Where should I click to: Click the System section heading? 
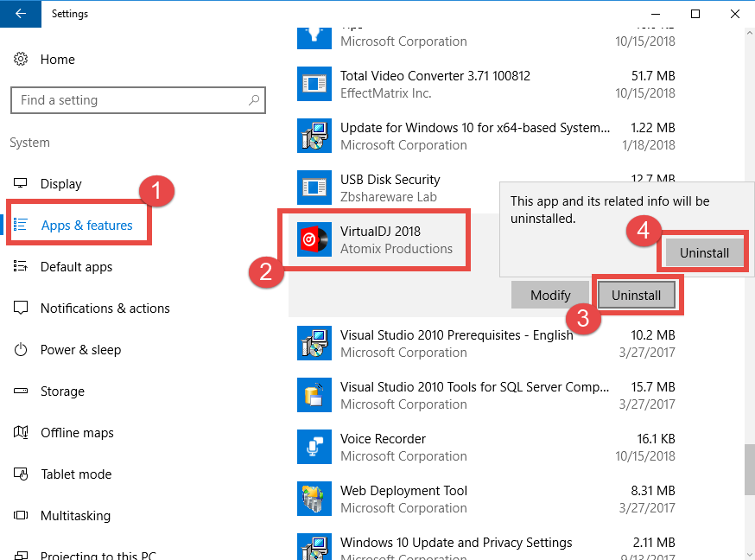pyautogui.click(x=29, y=143)
